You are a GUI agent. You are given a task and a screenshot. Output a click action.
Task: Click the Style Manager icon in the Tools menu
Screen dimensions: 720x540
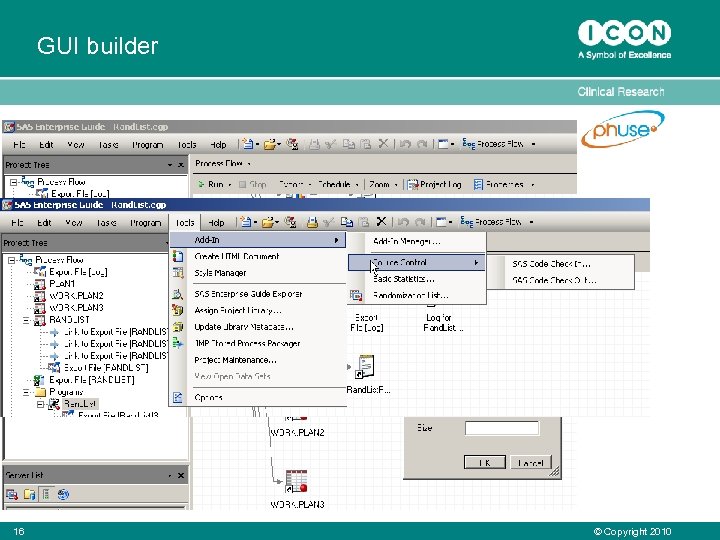[x=178, y=273]
